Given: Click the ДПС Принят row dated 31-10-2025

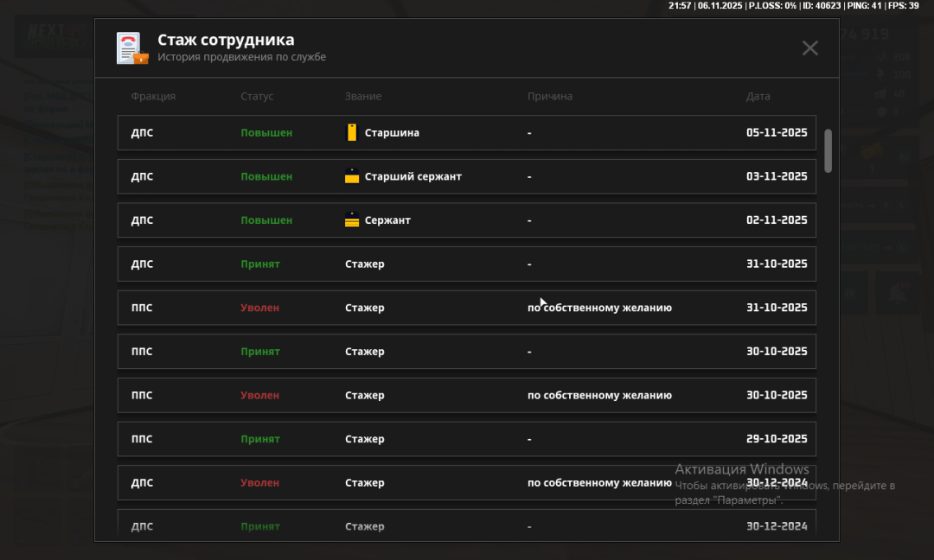Looking at the screenshot, I should 466,264.
